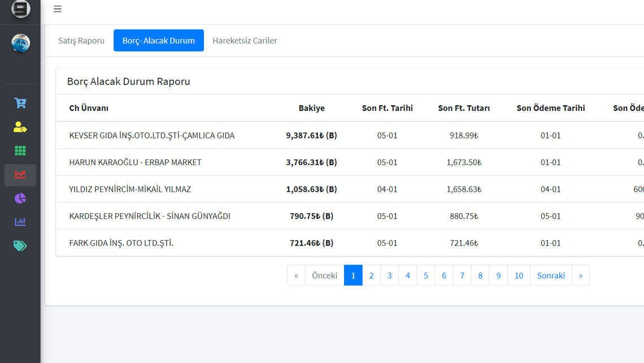Go to the Sonraki page

551,275
